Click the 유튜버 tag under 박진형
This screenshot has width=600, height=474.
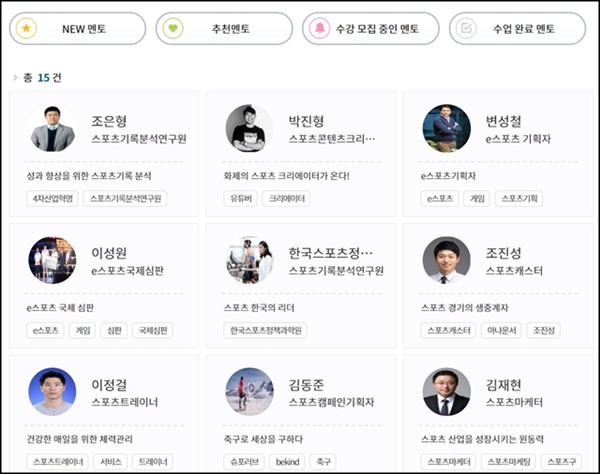(240, 199)
